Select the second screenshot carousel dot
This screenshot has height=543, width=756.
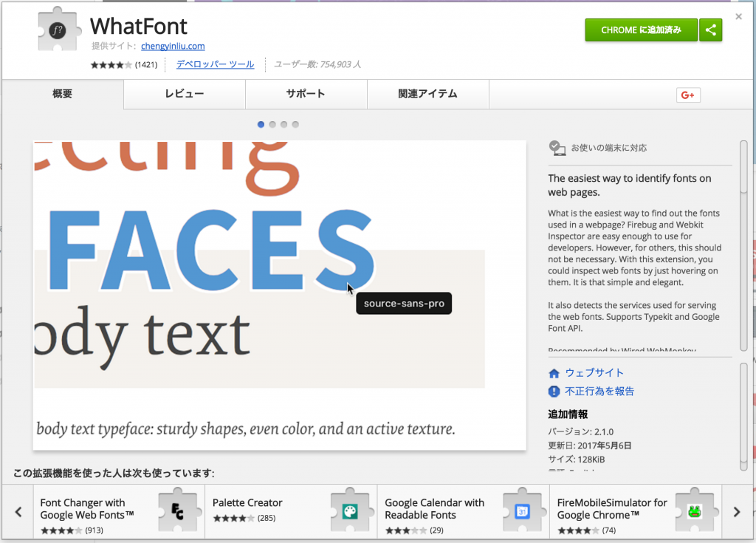pyautogui.click(x=272, y=125)
